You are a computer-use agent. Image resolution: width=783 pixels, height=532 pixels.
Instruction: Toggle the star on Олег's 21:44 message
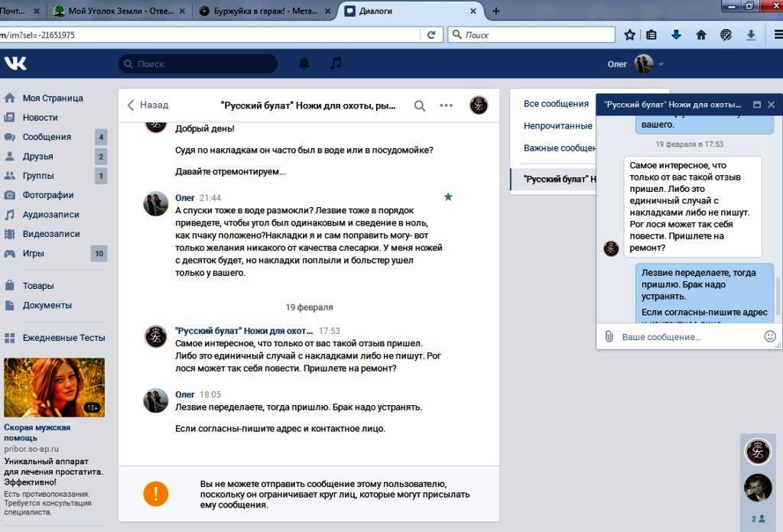pyautogui.click(x=448, y=197)
